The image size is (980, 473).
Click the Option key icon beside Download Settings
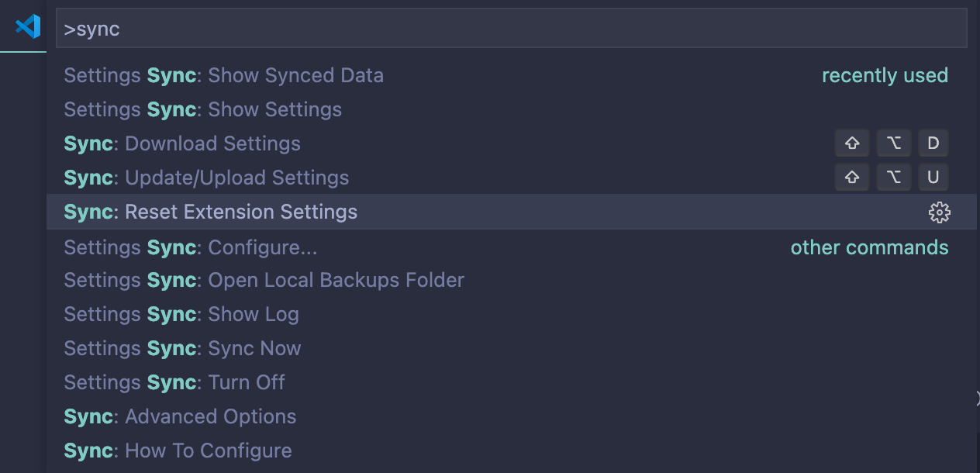pos(893,143)
